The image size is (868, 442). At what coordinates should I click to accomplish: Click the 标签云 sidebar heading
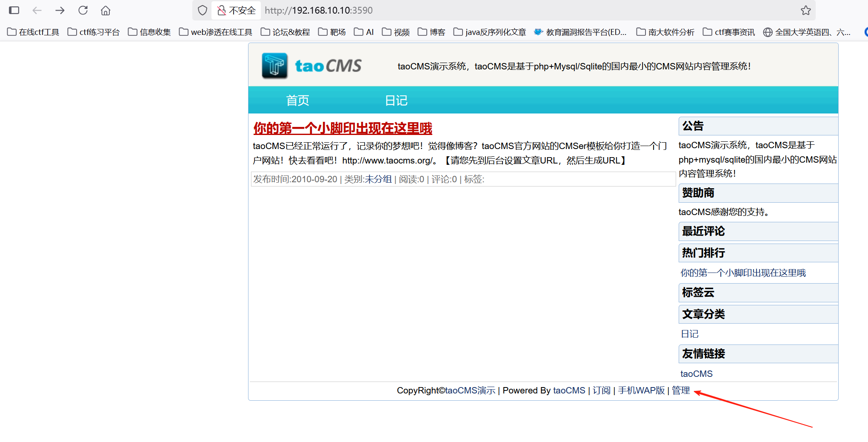click(758, 293)
